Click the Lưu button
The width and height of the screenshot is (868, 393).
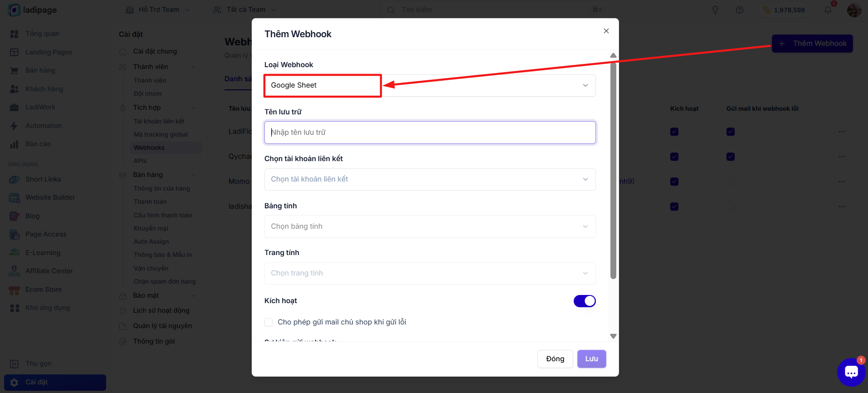click(x=591, y=359)
